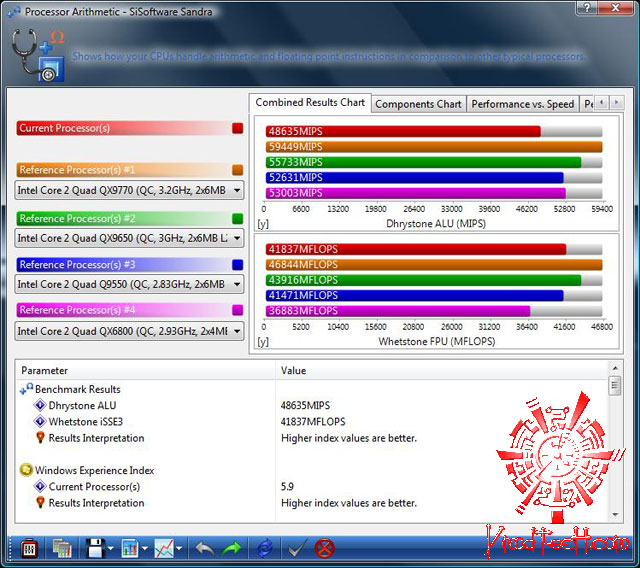This screenshot has height=568, width=640.
Task: Click the blue Reference Processor #3 swatch
Action: click(x=238, y=265)
